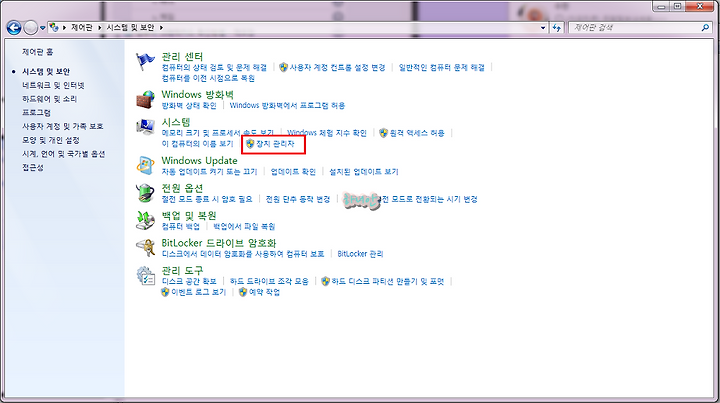Screen dimensions: 720x403
Task: Open the Windows 방화벽 heading
Action: click(197, 95)
